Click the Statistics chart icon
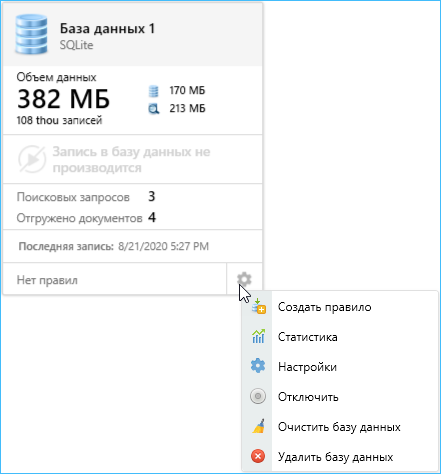Viewport: 441px width, 474px height. click(x=258, y=336)
